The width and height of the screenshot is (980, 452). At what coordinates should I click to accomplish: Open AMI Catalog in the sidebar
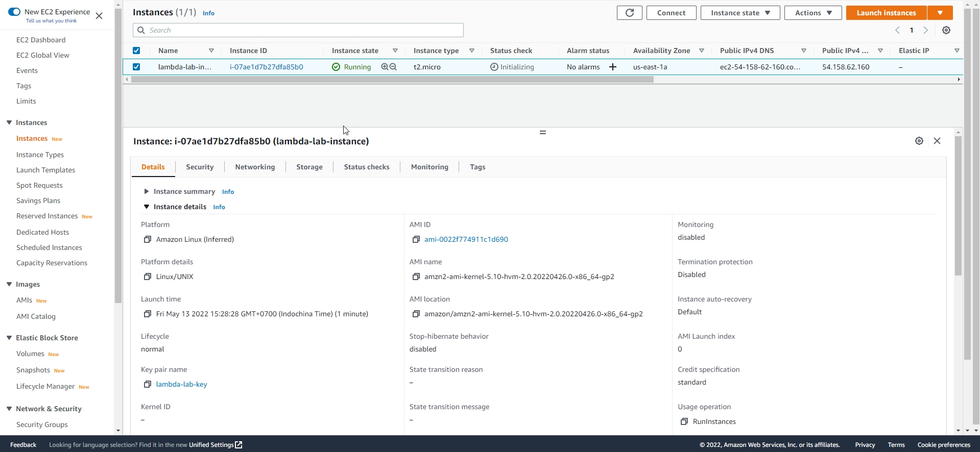point(36,316)
